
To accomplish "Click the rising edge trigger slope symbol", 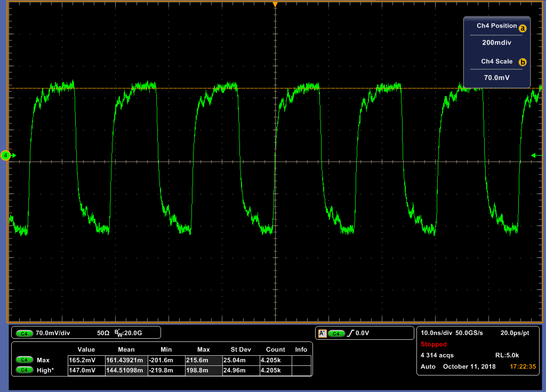I will [x=350, y=333].
